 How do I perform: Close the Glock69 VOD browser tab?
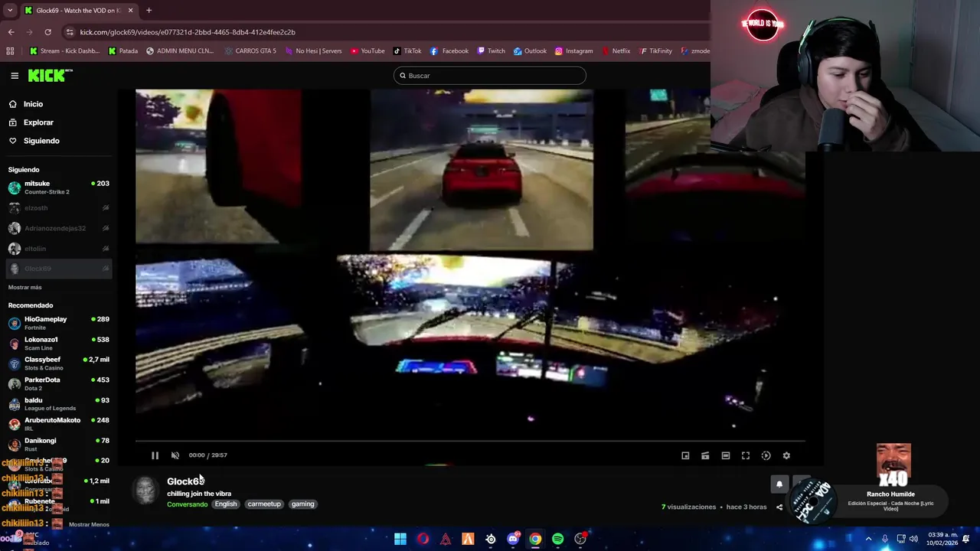[x=130, y=10]
